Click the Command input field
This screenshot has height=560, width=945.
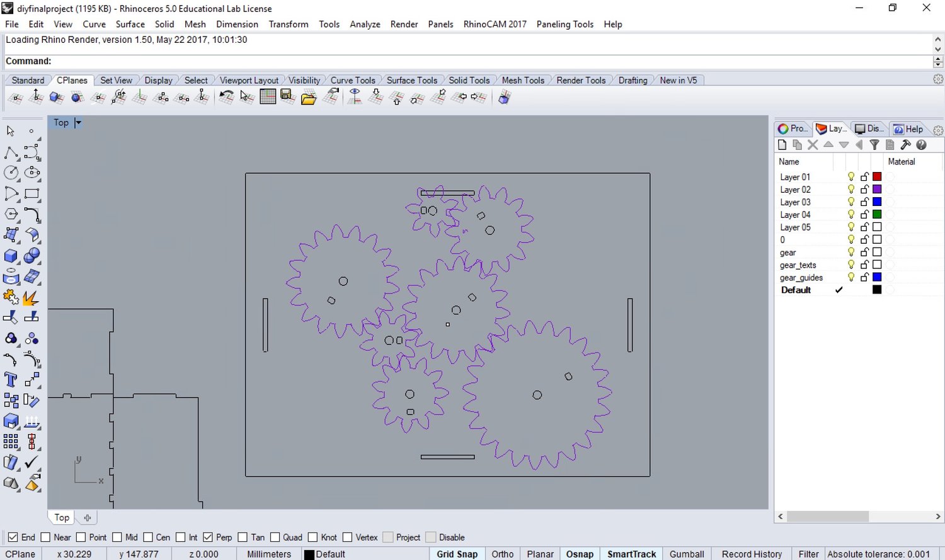click(x=468, y=61)
